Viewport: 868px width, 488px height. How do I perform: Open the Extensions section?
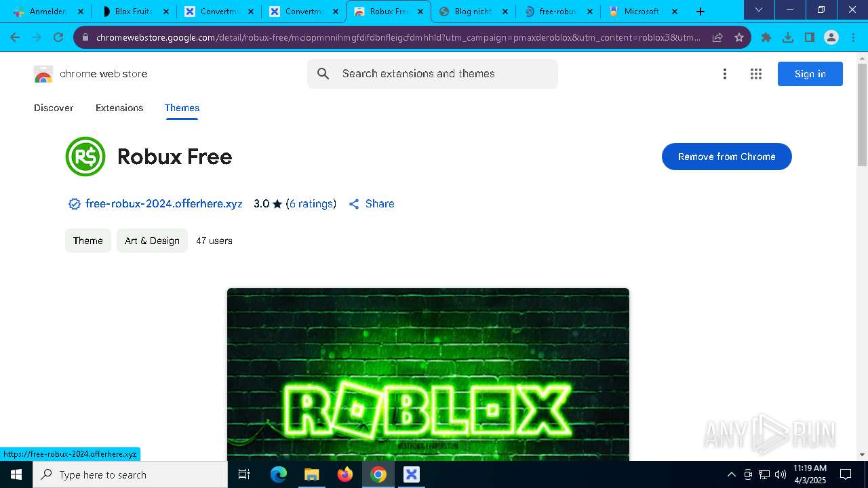tap(119, 108)
